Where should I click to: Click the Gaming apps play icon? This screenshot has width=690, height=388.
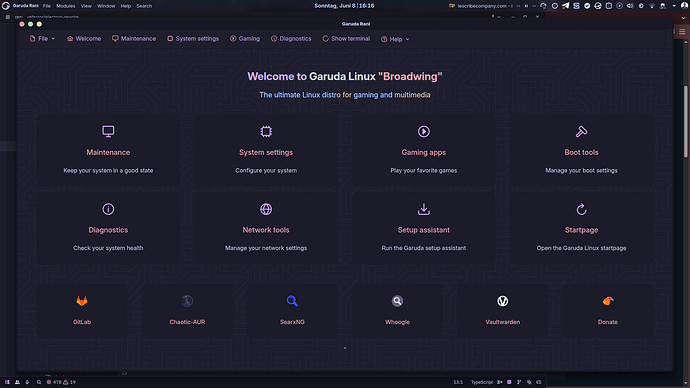[x=424, y=131]
